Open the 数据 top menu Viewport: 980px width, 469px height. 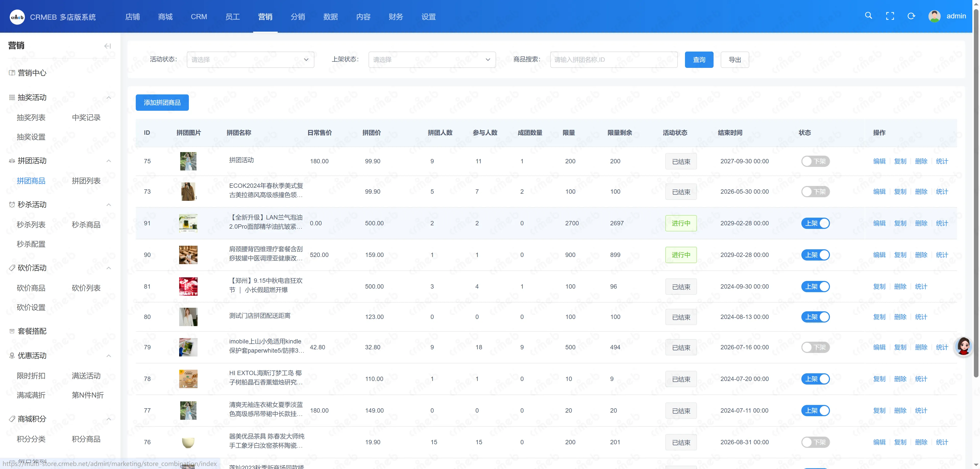click(x=330, y=17)
